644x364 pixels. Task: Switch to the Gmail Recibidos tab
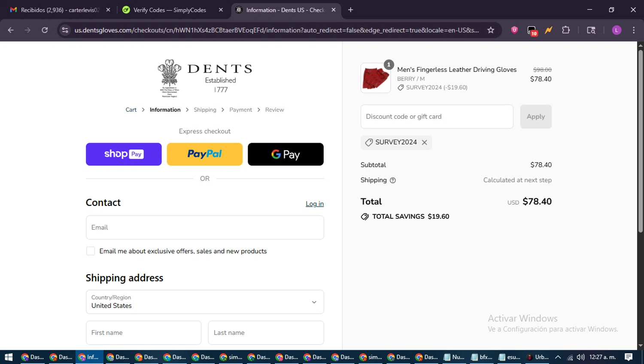(x=60, y=10)
